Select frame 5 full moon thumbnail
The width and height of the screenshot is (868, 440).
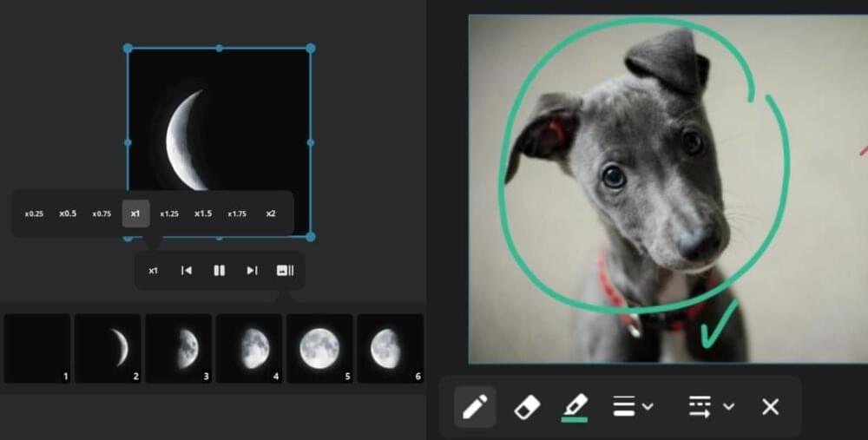(x=319, y=348)
